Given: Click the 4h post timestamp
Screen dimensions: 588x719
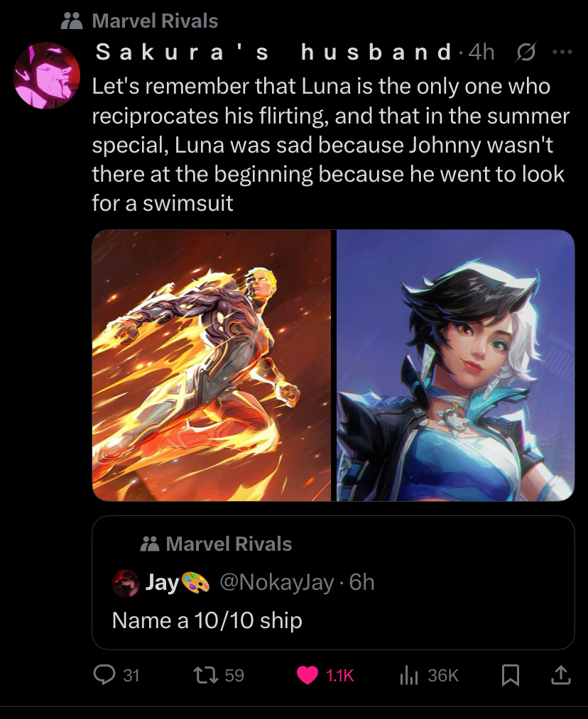Looking at the screenshot, I should (481, 53).
